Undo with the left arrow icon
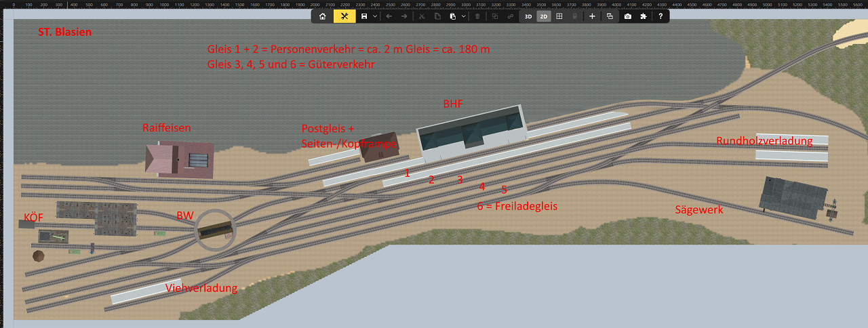 [389, 16]
